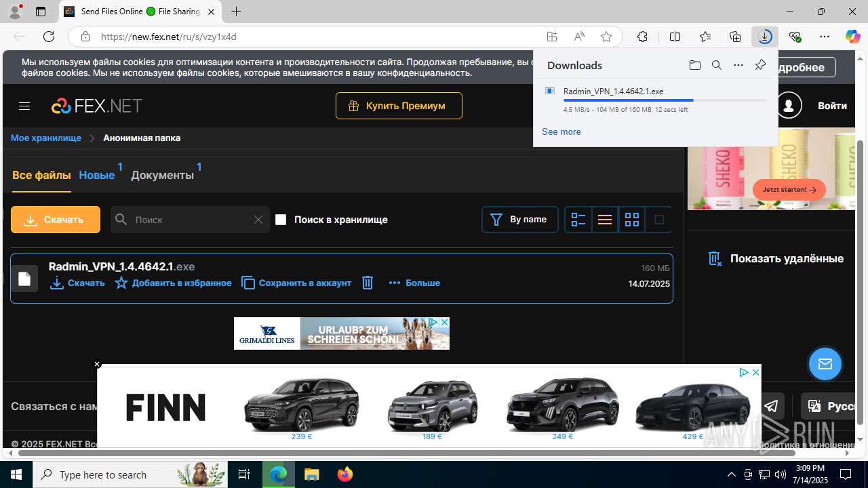868x488 pixels.
Task: Open the By name sort dropdown
Action: tap(520, 220)
